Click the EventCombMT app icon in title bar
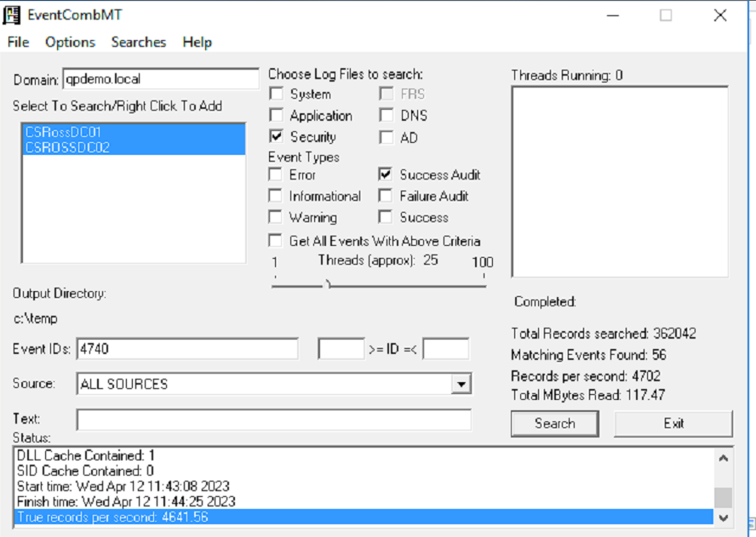Image resolution: width=756 pixels, height=537 pixels. point(12,15)
